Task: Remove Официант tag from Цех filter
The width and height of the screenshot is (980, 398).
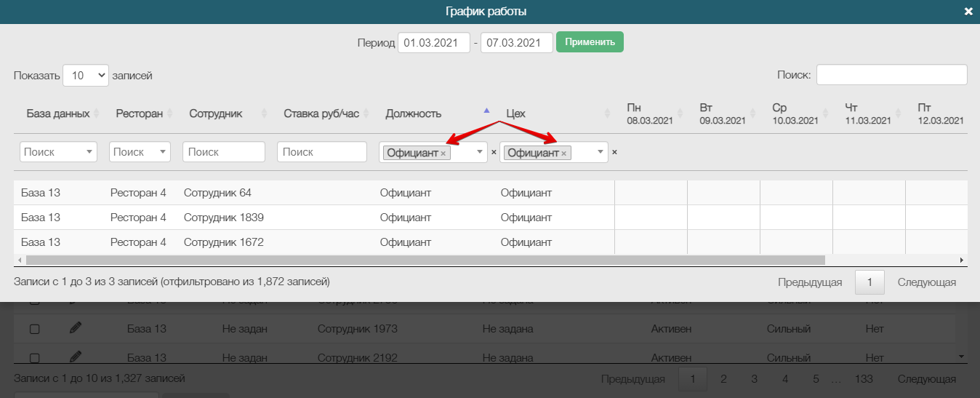Action: (x=563, y=154)
